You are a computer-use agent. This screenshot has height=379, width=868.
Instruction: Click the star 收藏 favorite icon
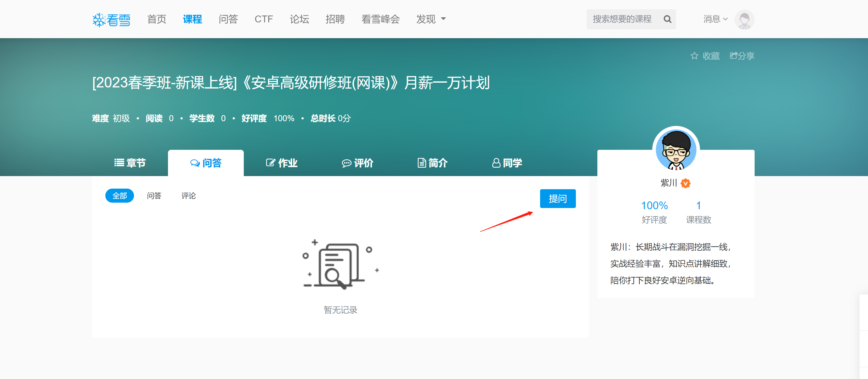694,56
